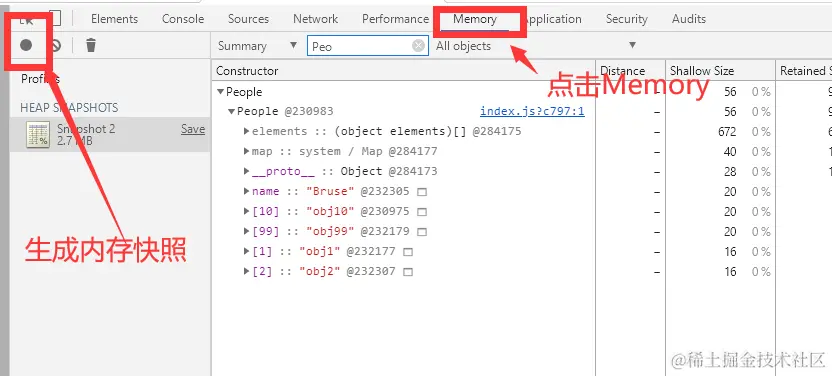Clear the Peo class filter text
832x376 pixels.
click(x=419, y=46)
